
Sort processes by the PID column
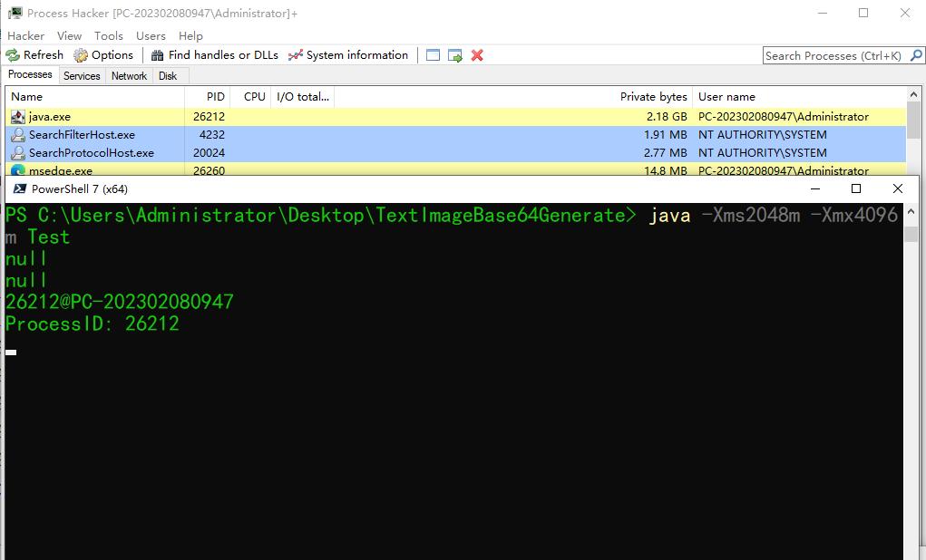215,97
